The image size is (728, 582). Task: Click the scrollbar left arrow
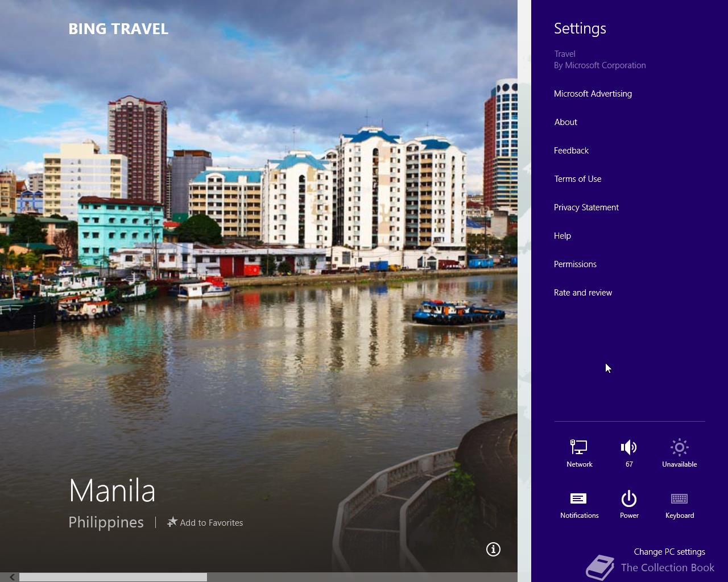tap(12, 577)
